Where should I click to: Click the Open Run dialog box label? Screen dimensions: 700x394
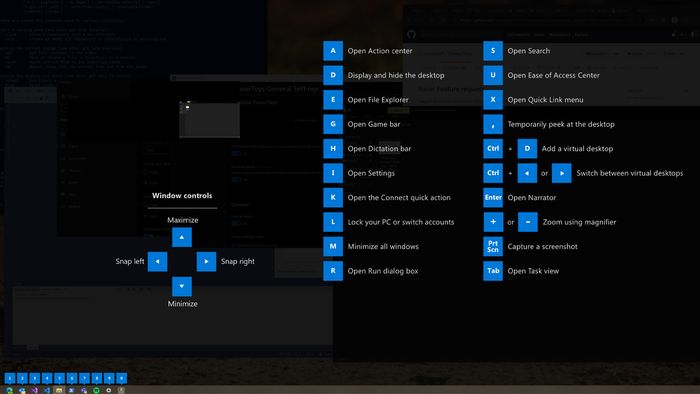[383, 271]
